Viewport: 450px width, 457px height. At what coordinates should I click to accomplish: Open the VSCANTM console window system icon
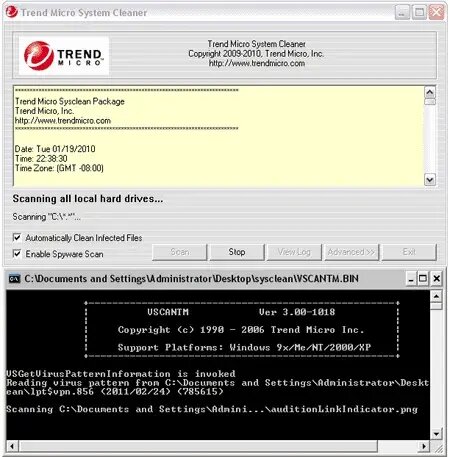pyautogui.click(x=14, y=279)
